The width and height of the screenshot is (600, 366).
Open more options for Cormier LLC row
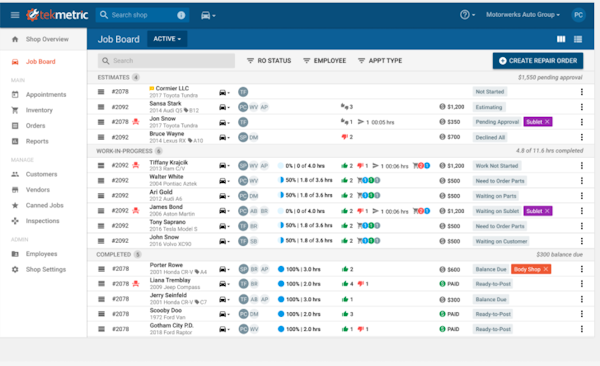582,92
